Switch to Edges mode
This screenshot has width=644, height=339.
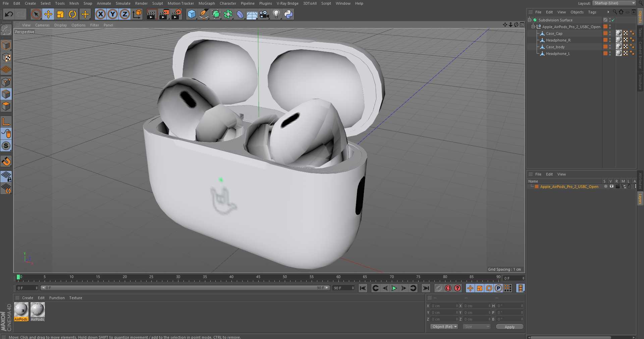6,94
